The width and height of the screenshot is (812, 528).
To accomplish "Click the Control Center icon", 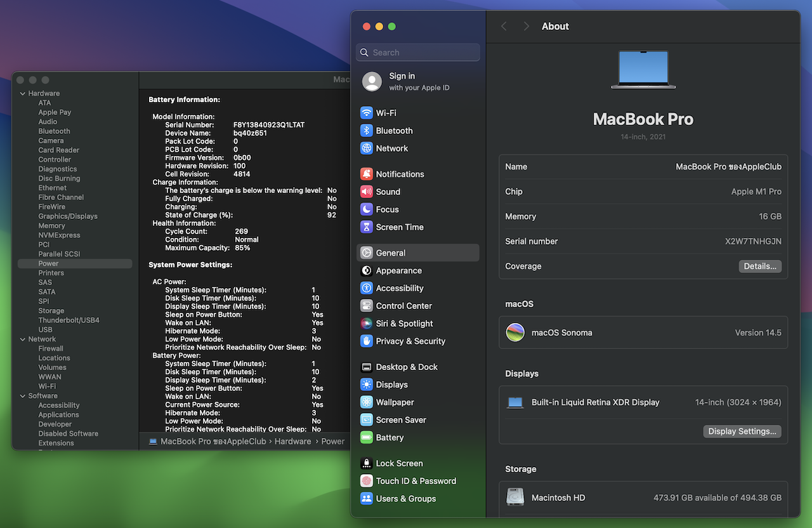I will pyautogui.click(x=367, y=306).
